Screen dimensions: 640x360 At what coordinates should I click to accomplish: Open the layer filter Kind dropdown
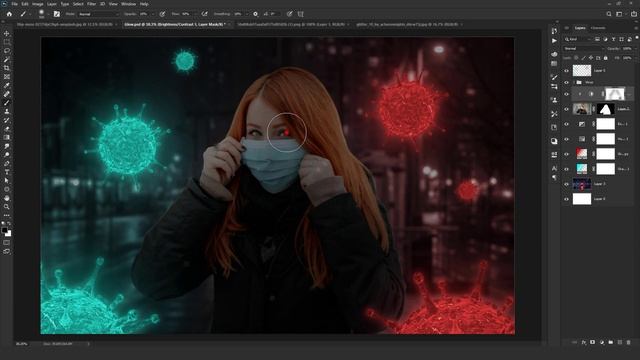578,39
